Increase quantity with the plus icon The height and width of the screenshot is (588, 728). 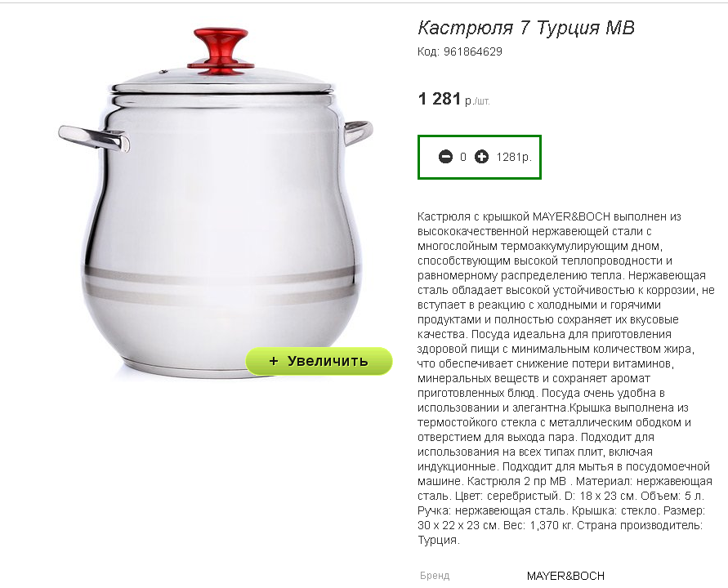[x=481, y=157]
